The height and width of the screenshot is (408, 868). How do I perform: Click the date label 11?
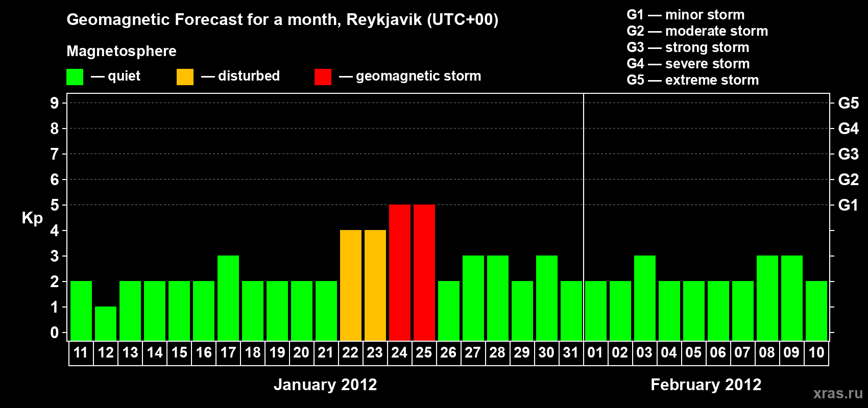tap(81, 352)
